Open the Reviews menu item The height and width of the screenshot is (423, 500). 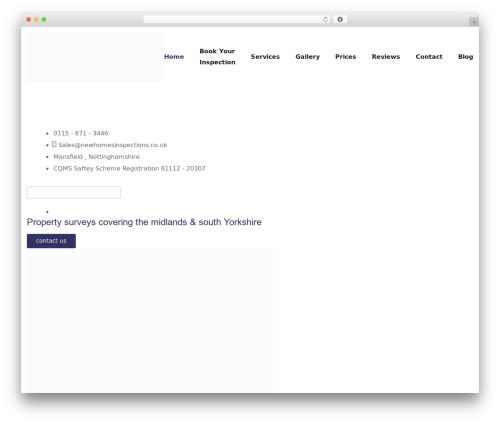click(386, 57)
